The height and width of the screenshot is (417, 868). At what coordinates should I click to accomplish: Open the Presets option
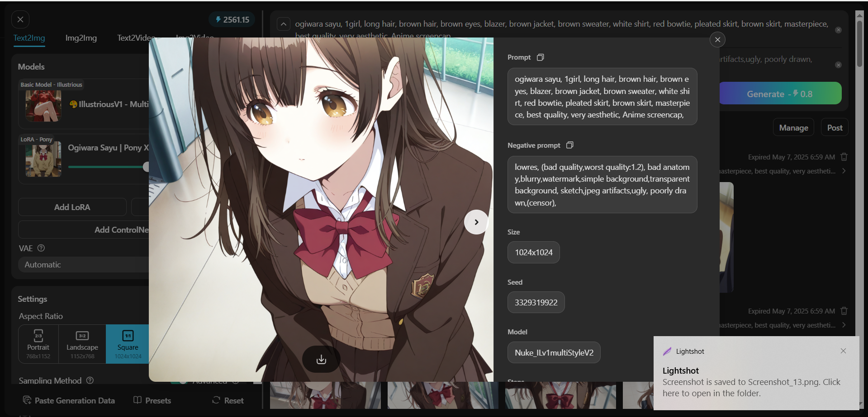pos(152,400)
